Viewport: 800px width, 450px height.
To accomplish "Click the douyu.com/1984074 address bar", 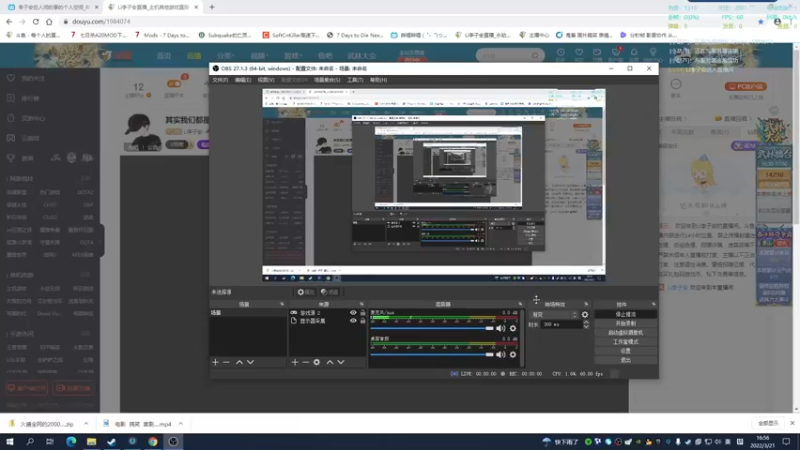I will [101, 21].
